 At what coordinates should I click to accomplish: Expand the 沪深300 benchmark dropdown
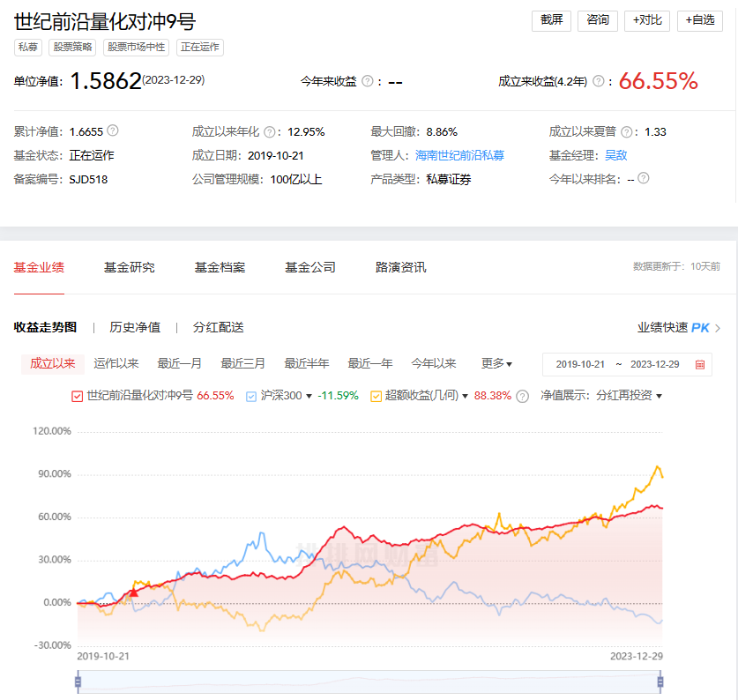click(x=309, y=397)
